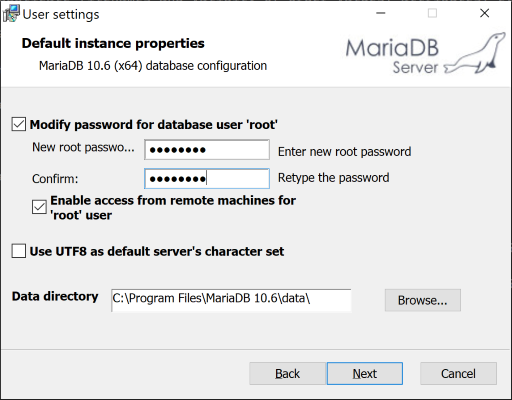Click the installer icon in title bar

(x=11, y=14)
